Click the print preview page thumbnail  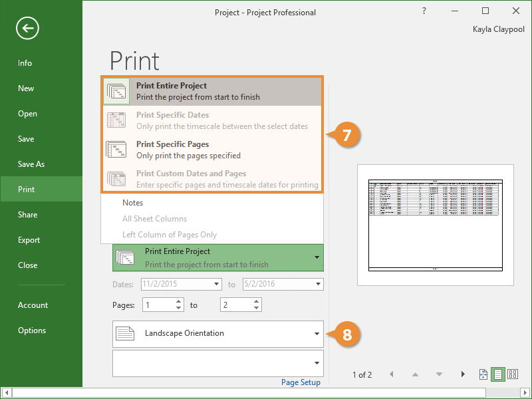[435, 225]
